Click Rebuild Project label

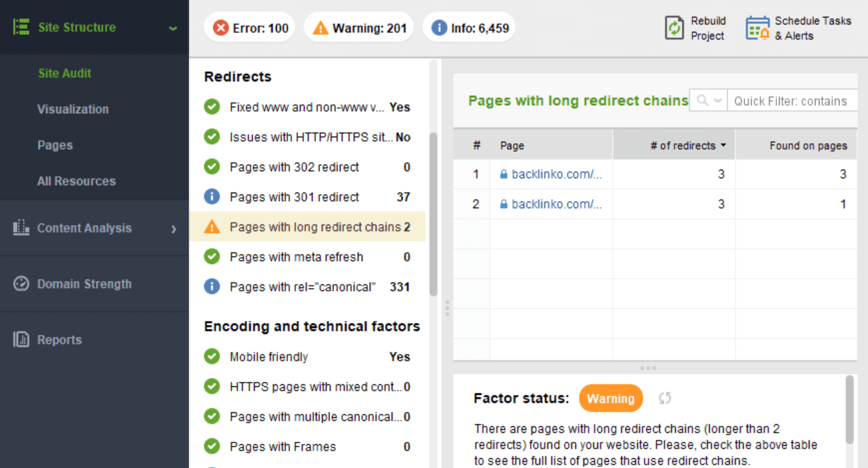tap(708, 28)
